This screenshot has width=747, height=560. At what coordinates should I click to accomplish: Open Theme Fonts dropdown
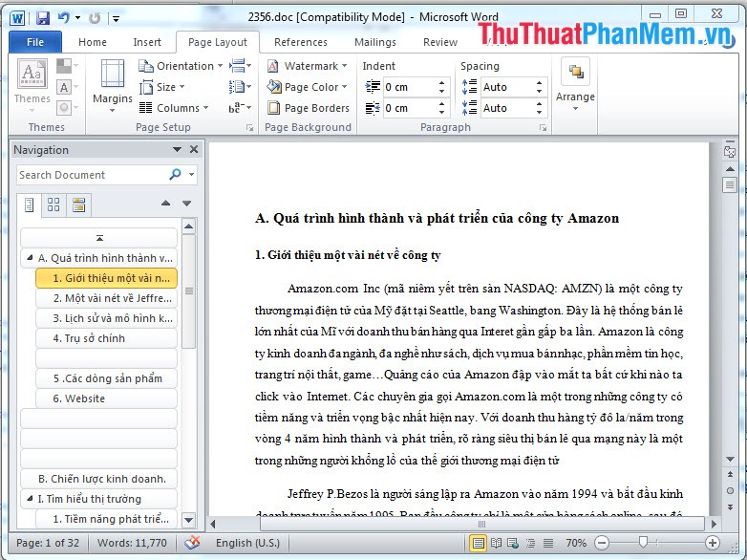click(67, 87)
